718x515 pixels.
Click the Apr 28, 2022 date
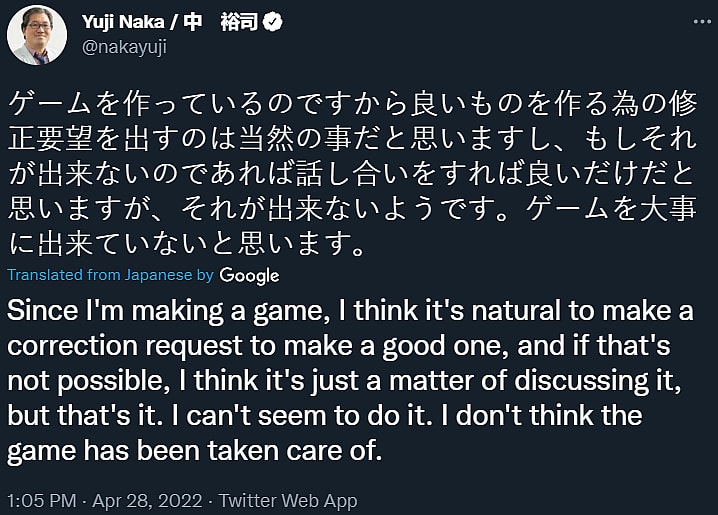point(149,499)
